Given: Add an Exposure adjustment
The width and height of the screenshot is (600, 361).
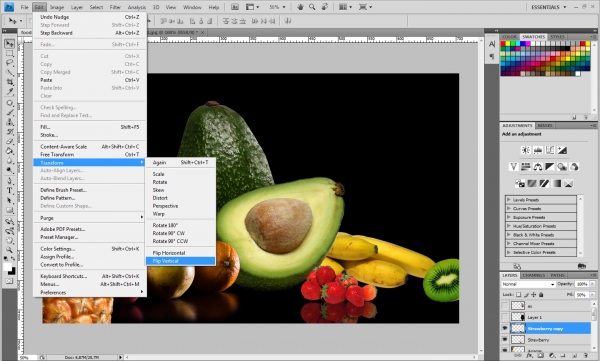Looking at the screenshot, I should click(562, 150).
